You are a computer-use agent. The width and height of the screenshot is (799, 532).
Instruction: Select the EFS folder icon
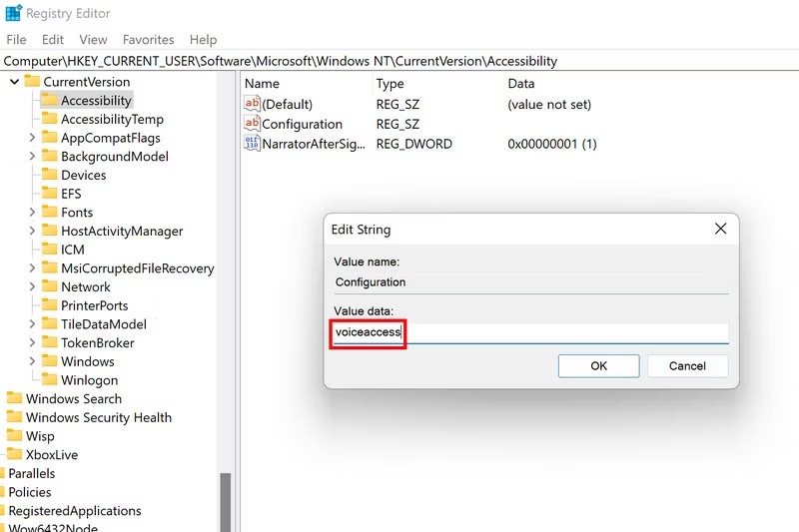pos(49,193)
